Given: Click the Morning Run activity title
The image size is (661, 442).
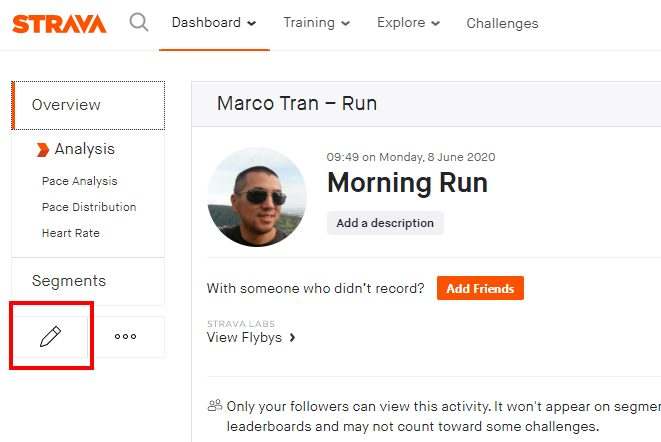Looking at the screenshot, I should [x=407, y=183].
